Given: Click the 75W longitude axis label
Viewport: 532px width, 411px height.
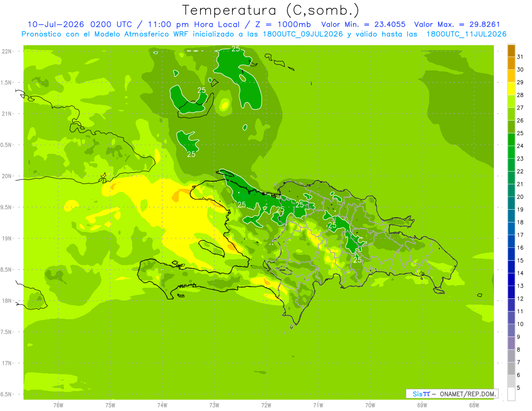Looking at the screenshot, I should click(110, 405).
